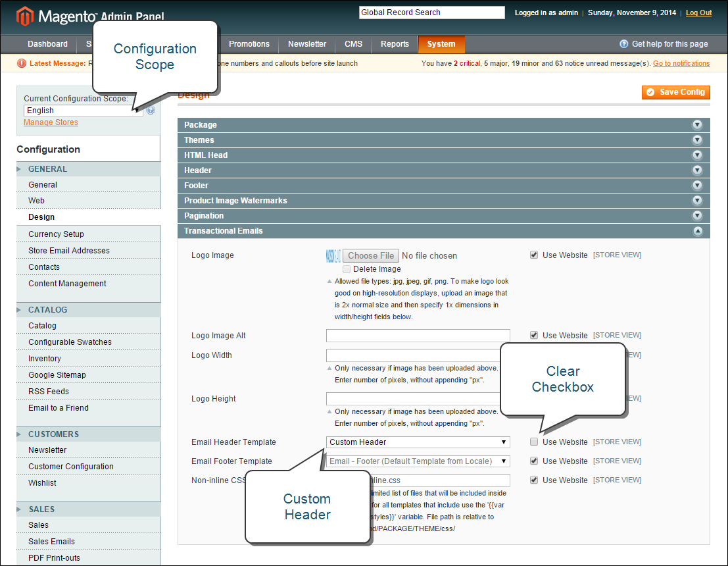
Task: Expand the Footer section arrow
Action: (697, 186)
